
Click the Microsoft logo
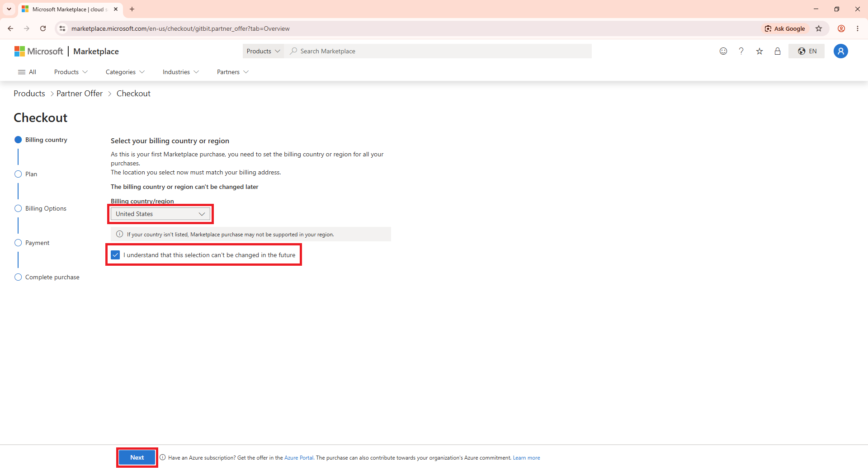coord(39,51)
